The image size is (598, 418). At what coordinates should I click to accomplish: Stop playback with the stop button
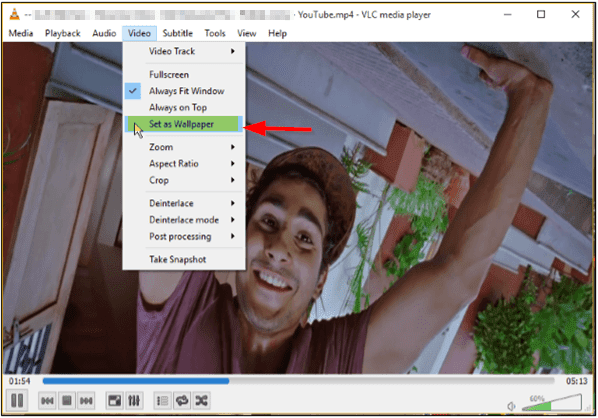point(67,400)
